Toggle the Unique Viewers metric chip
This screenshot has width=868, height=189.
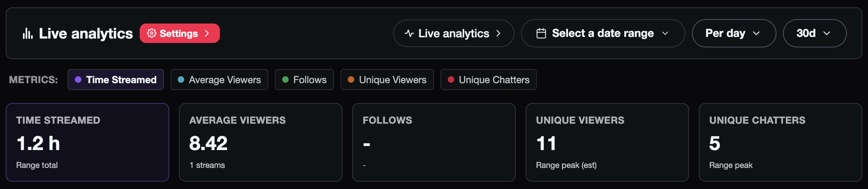point(387,79)
